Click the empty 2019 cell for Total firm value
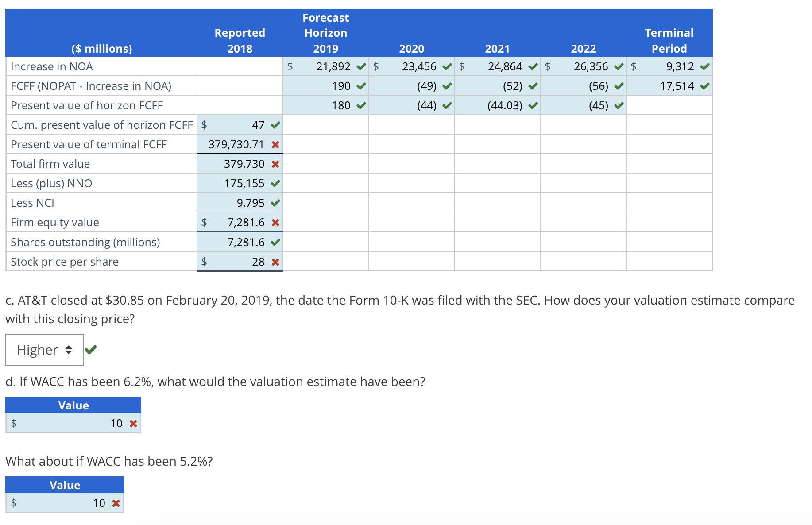This screenshot has width=812, height=525. (325, 164)
